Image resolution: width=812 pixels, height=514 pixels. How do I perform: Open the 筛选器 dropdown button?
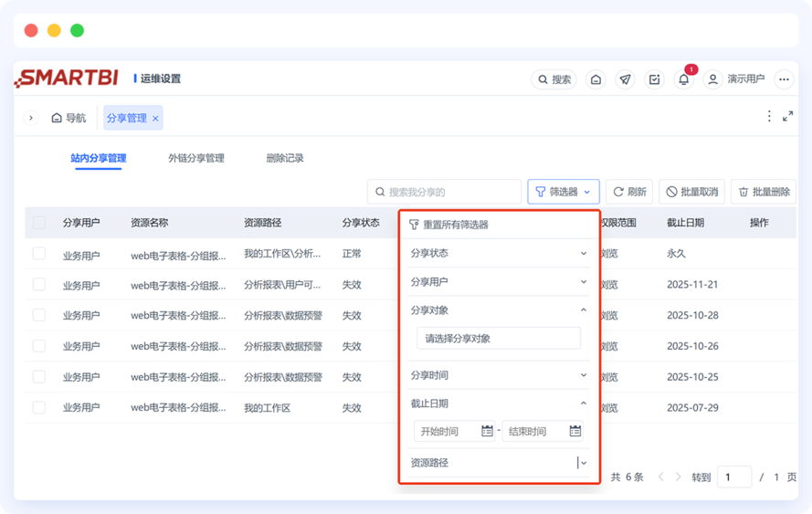563,192
